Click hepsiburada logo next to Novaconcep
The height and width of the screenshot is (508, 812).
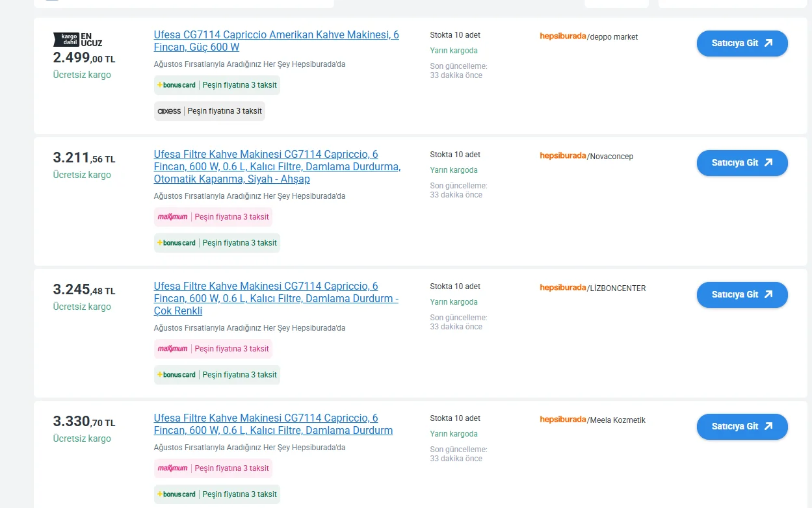pyautogui.click(x=563, y=156)
